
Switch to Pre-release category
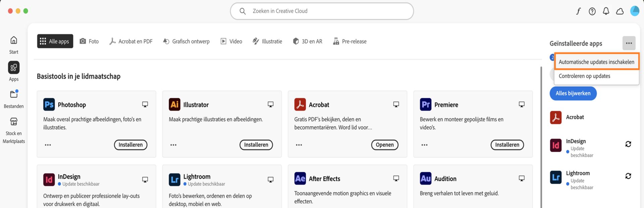(x=350, y=41)
